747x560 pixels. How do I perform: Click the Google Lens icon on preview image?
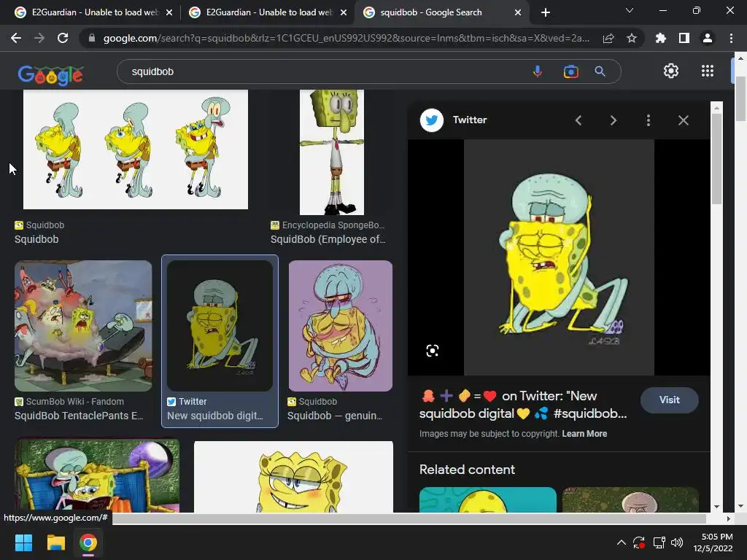432,351
